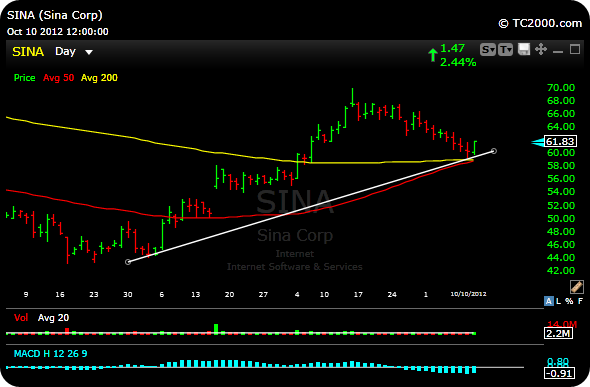Expand the Day timeframe dropdown arrow

coord(89,52)
